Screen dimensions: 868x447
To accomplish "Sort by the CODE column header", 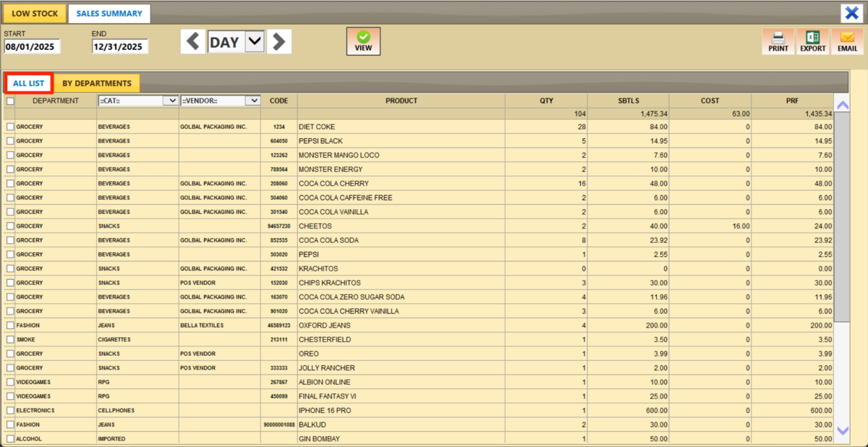I will click(x=279, y=101).
